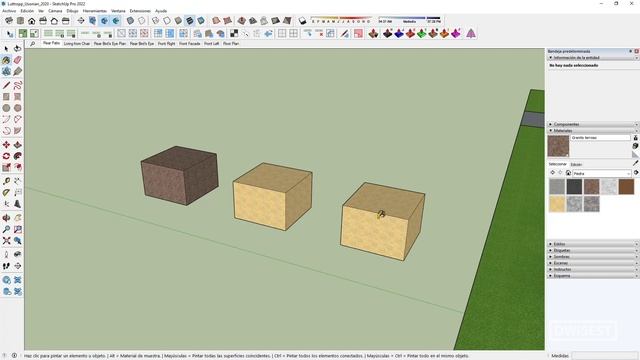Open the Archivo menu
Viewport: 640px width, 360px height.
click(x=9, y=11)
